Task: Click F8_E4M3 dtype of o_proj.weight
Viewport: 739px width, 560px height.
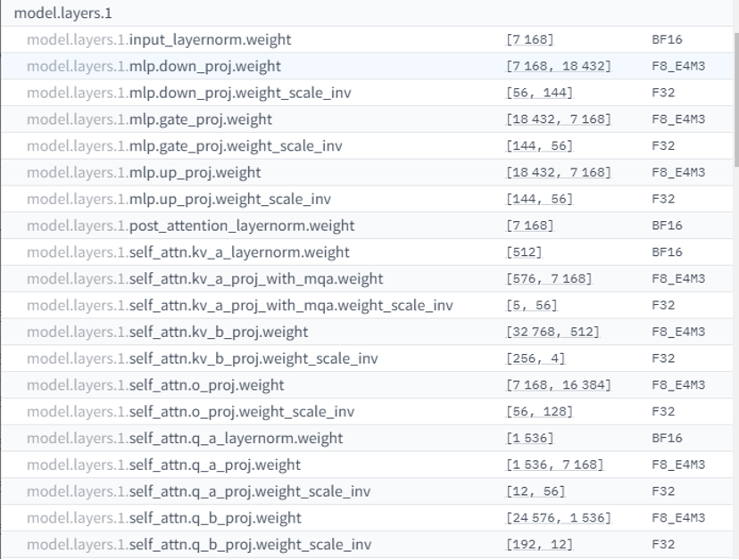Action: 678,385
